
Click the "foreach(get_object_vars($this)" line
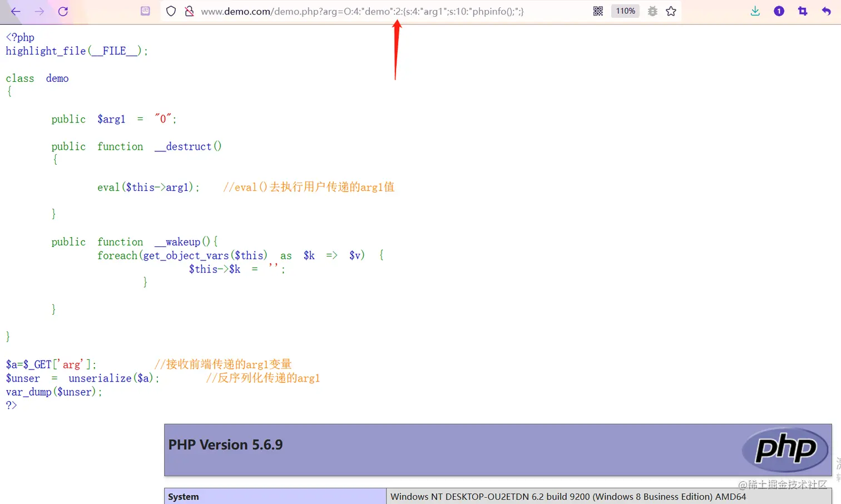[240, 255]
